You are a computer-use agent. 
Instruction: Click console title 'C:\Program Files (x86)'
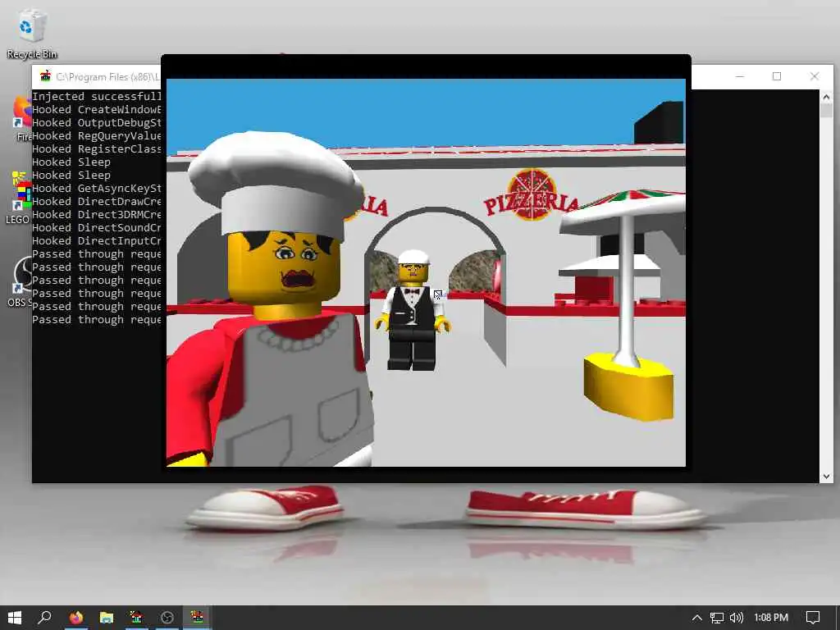click(x=107, y=76)
